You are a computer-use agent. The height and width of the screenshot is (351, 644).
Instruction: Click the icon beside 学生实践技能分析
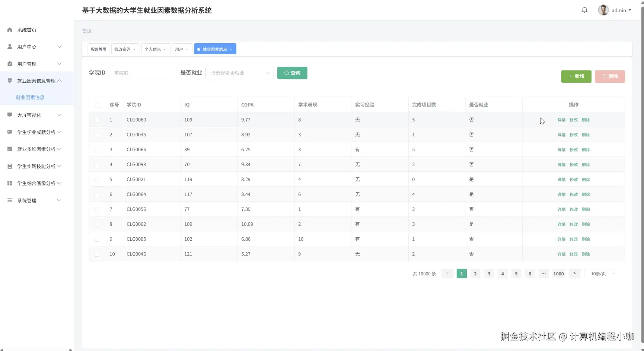(x=10, y=166)
